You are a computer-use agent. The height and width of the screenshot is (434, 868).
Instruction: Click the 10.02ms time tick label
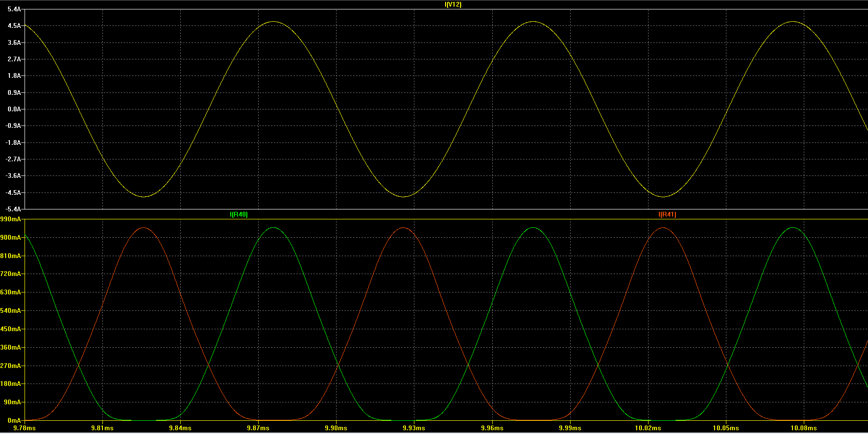point(648,428)
